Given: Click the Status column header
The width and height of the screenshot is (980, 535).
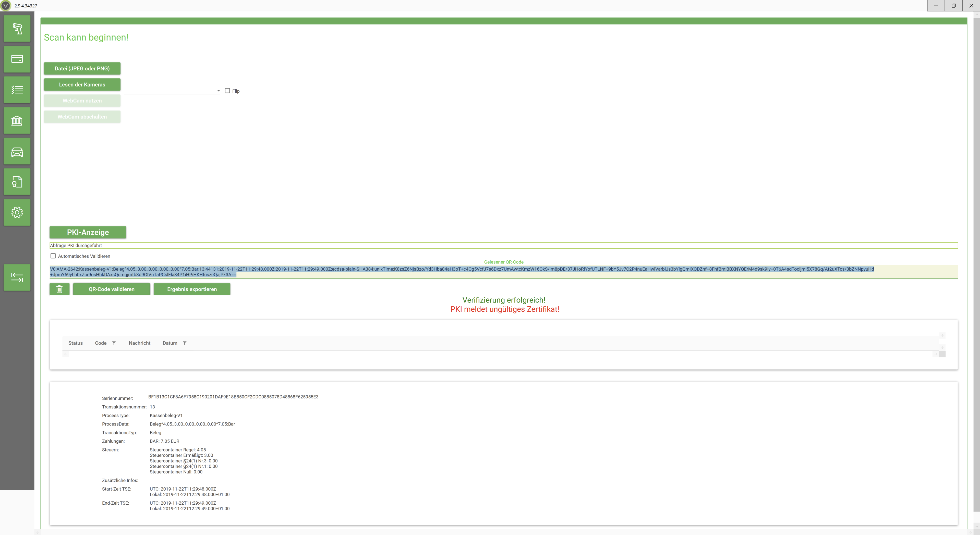Looking at the screenshot, I should pos(75,343).
